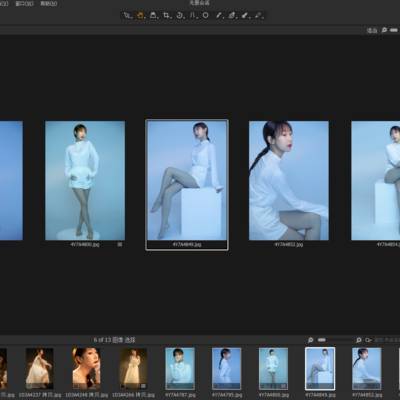
Task: Select the close-up profile photo 4Y7A4852.jpg in viewer
Action: 289,180
